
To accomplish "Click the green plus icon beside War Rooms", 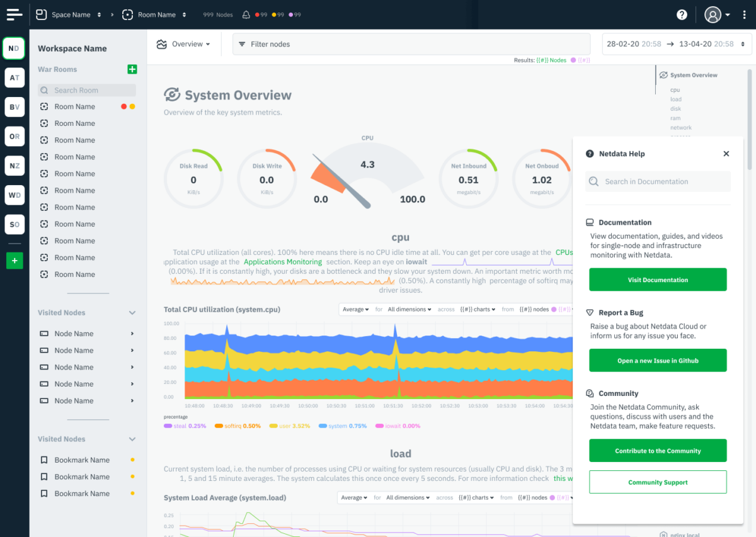I will (132, 69).
